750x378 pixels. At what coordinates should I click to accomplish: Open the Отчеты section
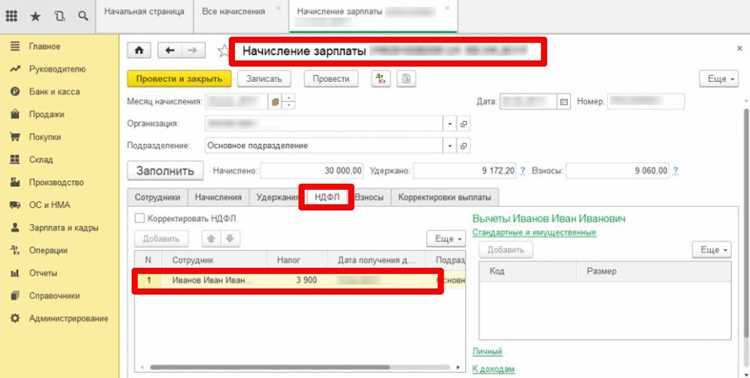[x=43, y=273]
